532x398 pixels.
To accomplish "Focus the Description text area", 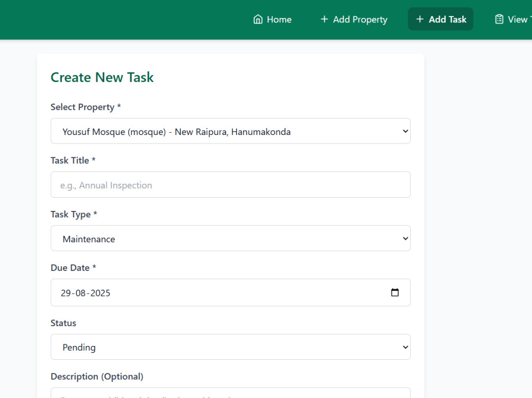I will click(x=231, y=393).
